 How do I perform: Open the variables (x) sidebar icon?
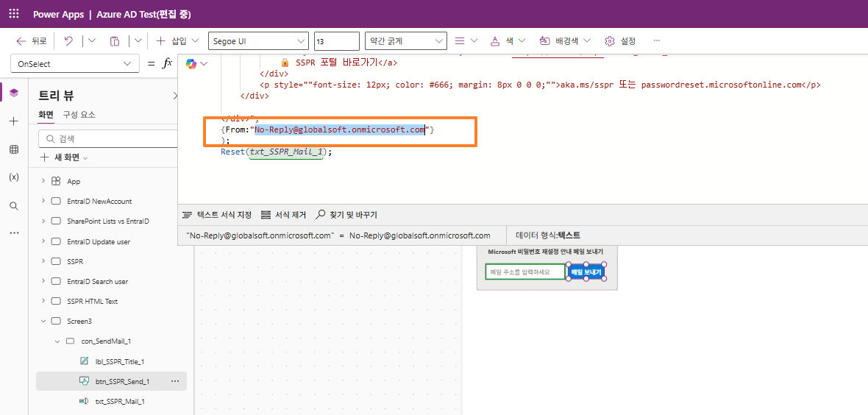coord(14,177)
